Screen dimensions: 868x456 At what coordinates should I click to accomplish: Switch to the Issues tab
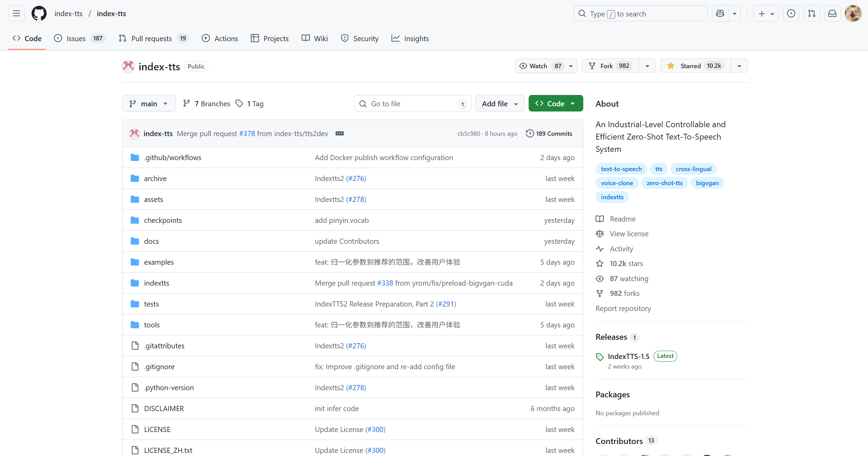tap(76, 38)
